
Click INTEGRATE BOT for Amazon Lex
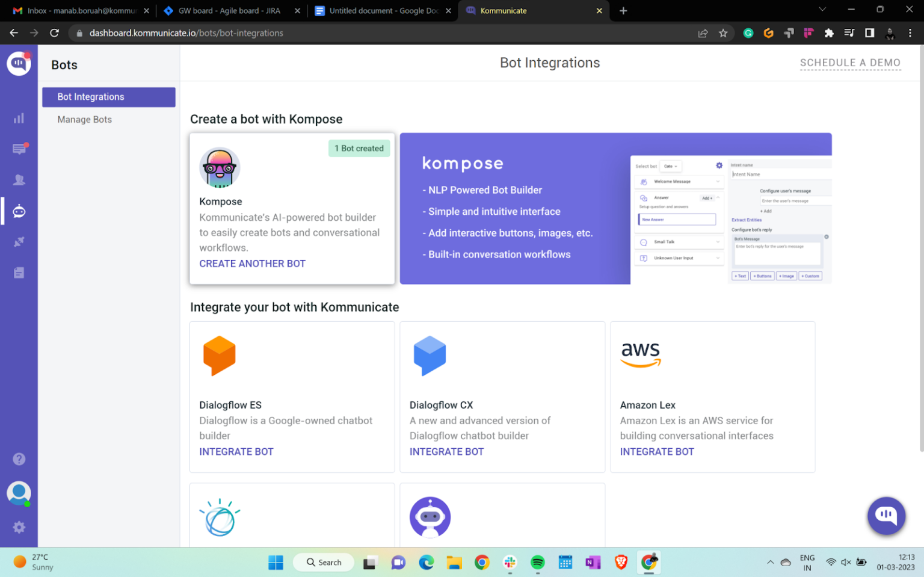point(657,451)
